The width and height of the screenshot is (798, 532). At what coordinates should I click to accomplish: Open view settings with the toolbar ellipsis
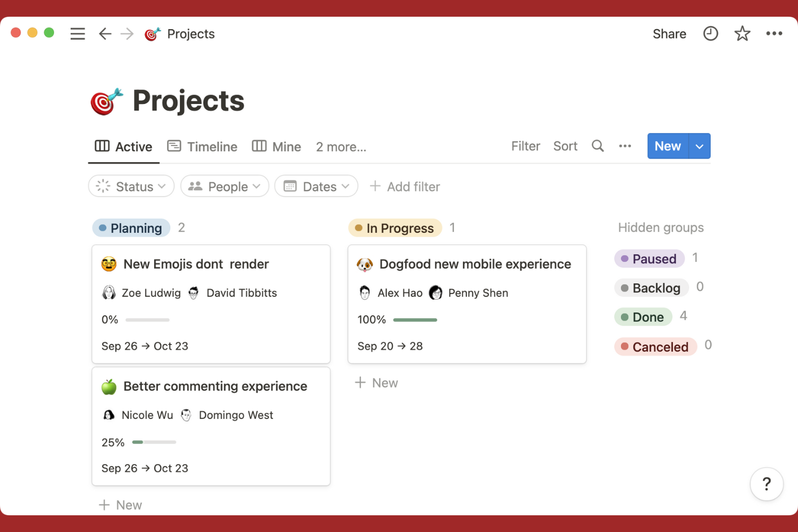tap(625, 146)
